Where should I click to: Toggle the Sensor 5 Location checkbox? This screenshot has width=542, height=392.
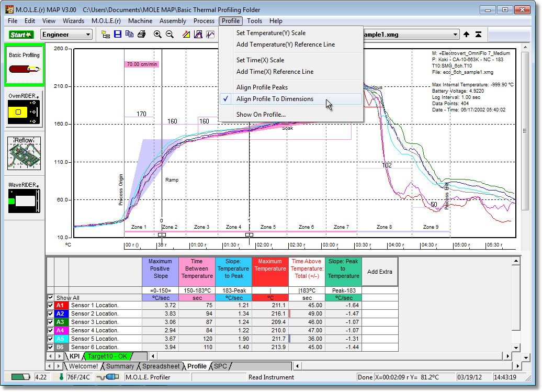[50, 339]
